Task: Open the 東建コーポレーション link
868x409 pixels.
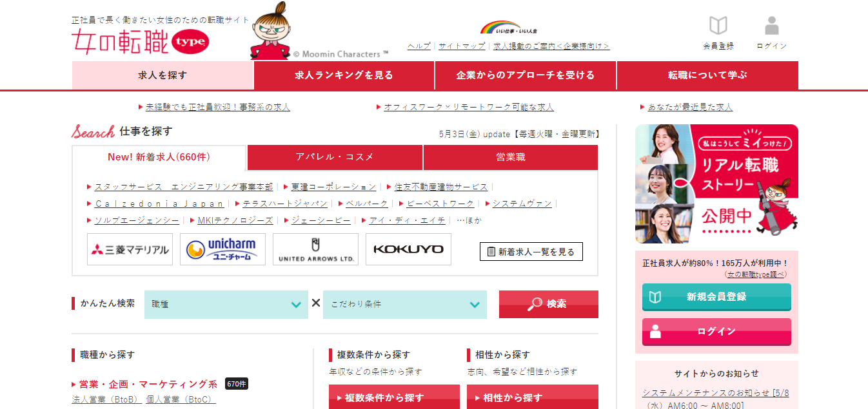Action: (333, 187)
